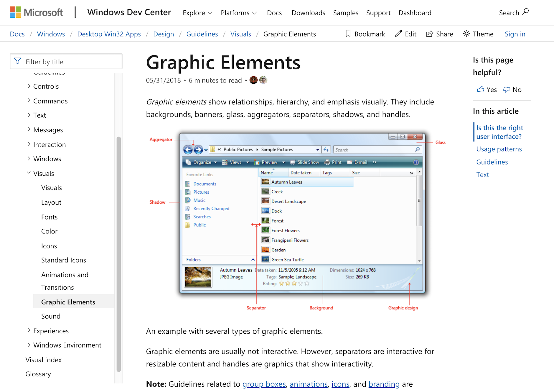The image size is (554, 392).
Task: Jump to 'Is this the right user interface?'
Action: coord(500,132)
